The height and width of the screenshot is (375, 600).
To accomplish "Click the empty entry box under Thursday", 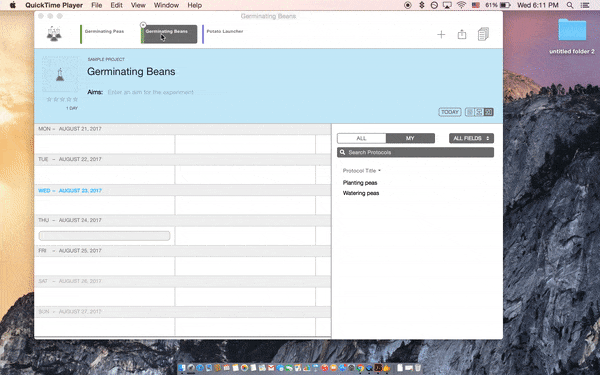I will click(104, 236).
